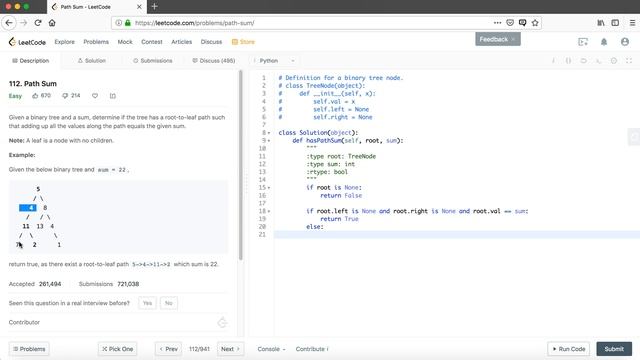Collapse code fold at line 9

269,141
